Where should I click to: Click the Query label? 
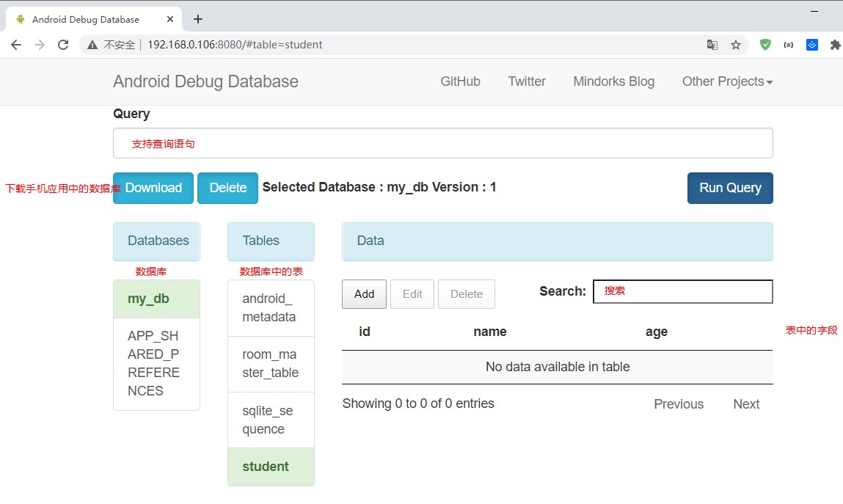point(131,114)
